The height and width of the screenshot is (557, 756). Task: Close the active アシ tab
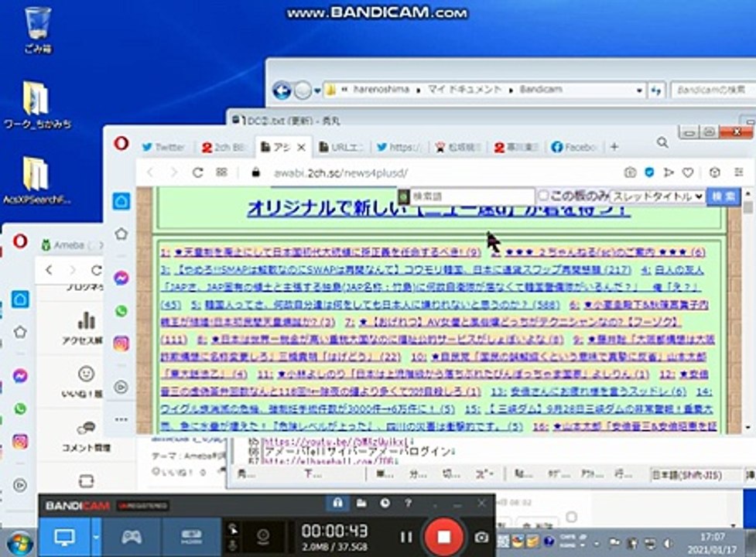coord(301,148)
